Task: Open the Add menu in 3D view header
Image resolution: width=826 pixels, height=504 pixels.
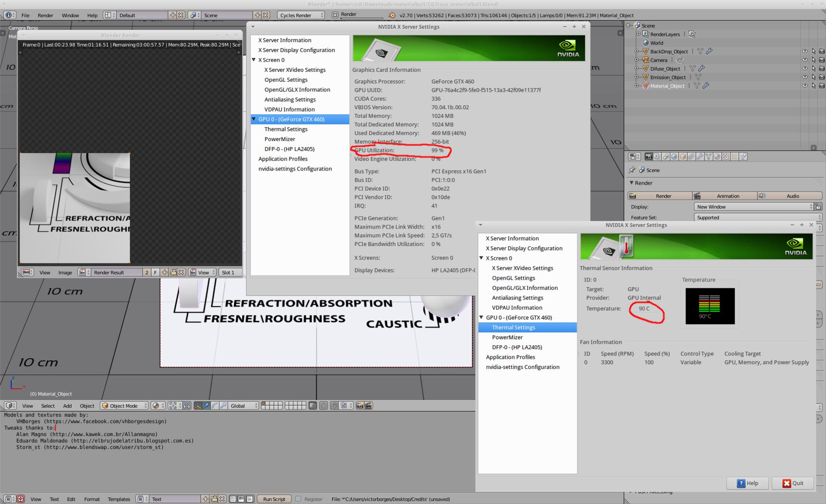Action: 68,406
